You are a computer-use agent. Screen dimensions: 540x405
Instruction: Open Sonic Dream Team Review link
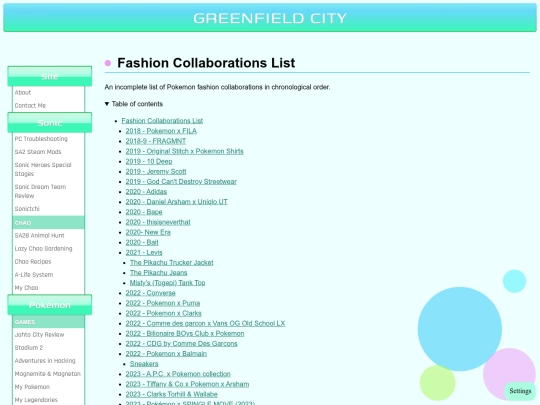[x=40, y=191]
